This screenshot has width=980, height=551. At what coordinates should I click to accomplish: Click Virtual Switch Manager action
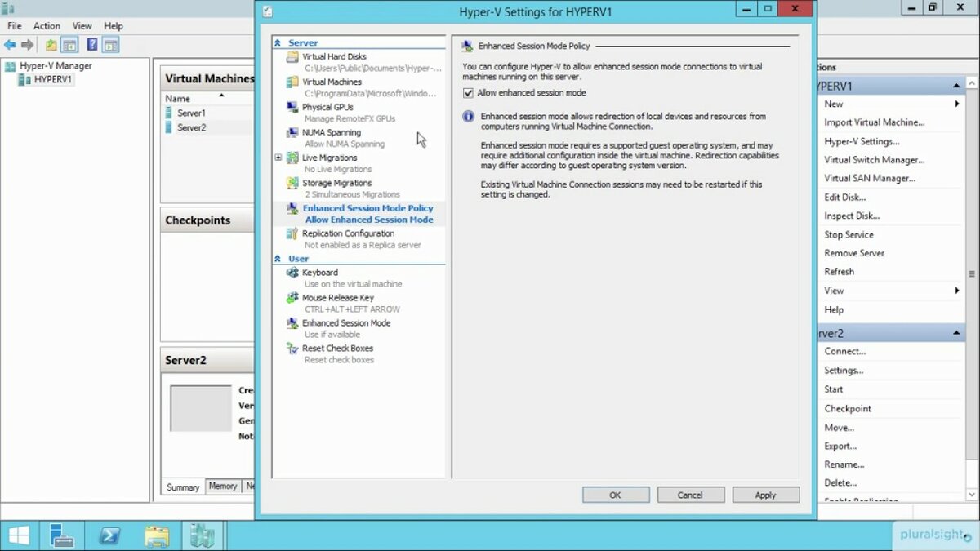coord(874,160)
